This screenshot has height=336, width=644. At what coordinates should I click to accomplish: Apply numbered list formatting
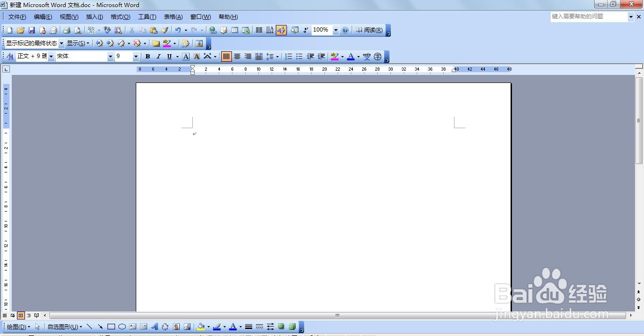pos(289,57)
